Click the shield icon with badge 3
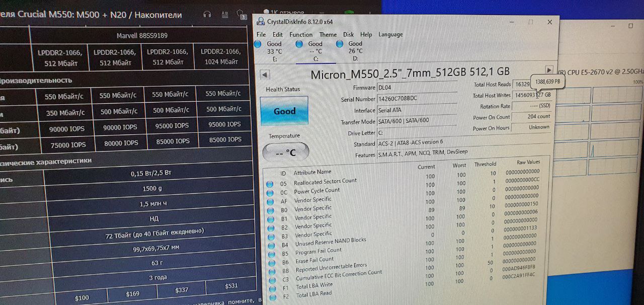 pos(241,15)
